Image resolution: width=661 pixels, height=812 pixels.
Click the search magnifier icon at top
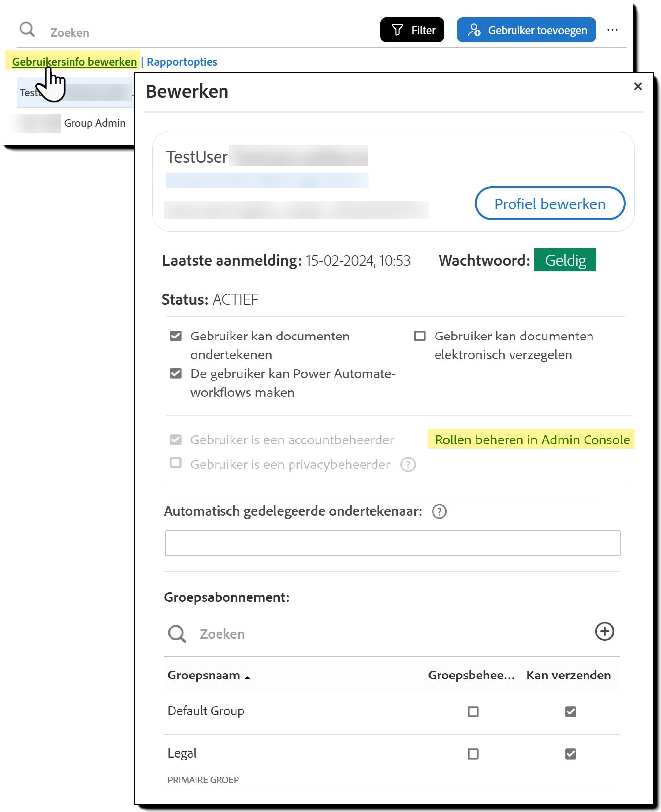click(x=27, y=29)
